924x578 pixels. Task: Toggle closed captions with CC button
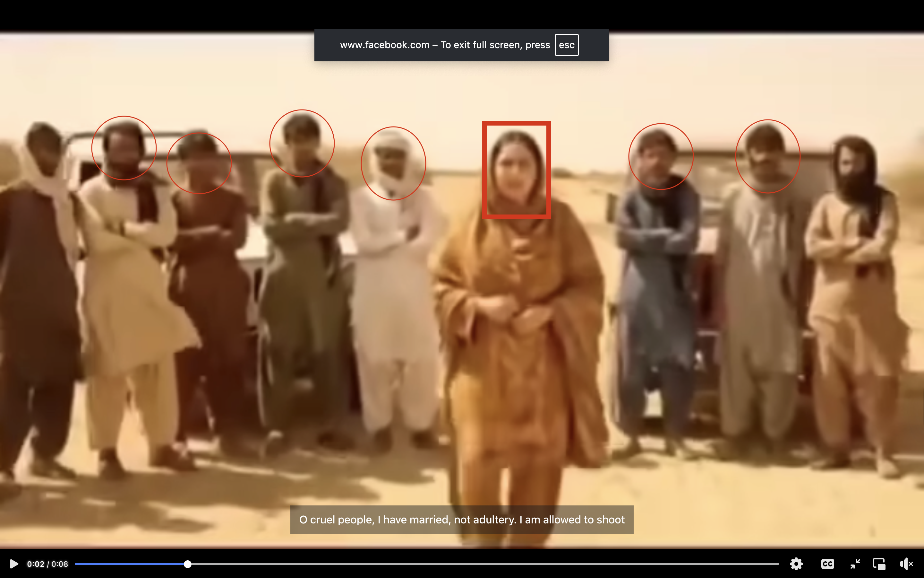tap(827, 564)
